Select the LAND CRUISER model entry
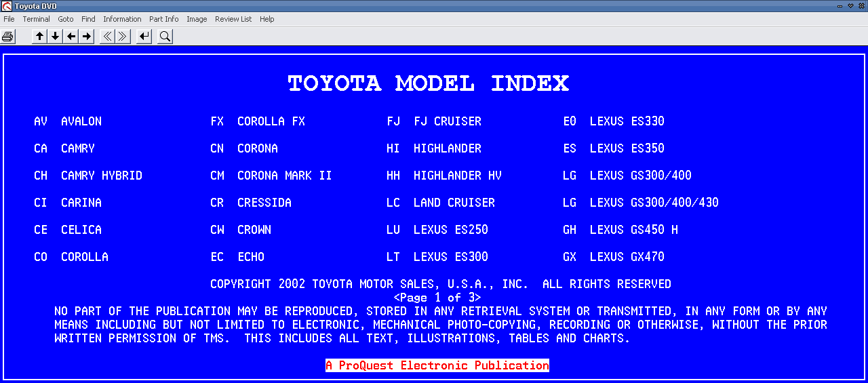This screenshot has width=868, height=383. pyautogui.click(x=441, y=203)
